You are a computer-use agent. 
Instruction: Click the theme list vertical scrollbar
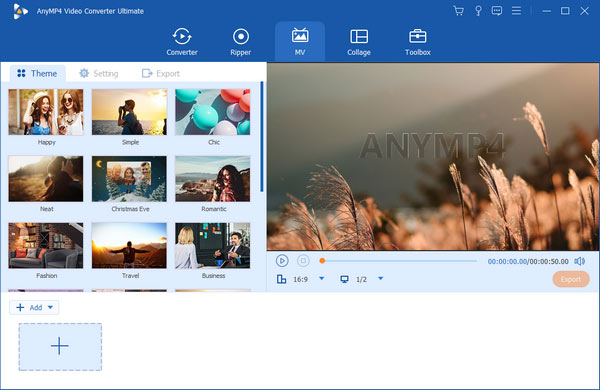click(x=262, y=137)
